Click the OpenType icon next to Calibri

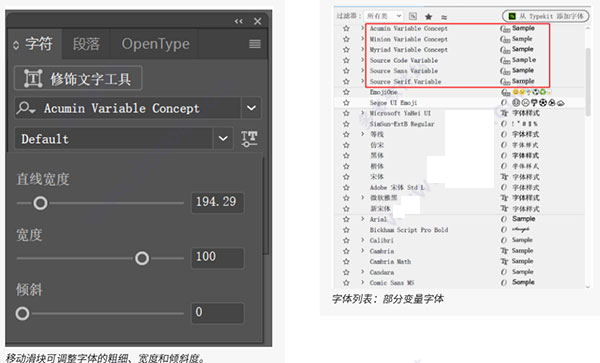tap(504, 240)
